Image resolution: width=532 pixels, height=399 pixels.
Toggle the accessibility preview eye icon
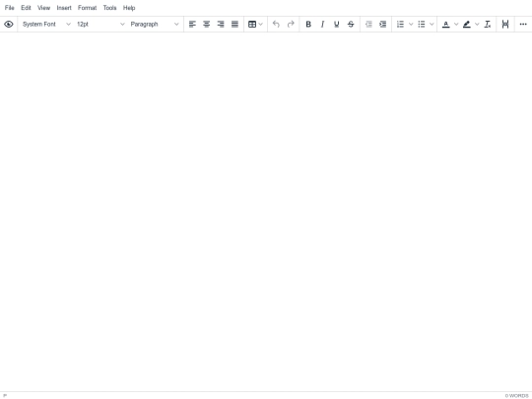coord(9,24)
